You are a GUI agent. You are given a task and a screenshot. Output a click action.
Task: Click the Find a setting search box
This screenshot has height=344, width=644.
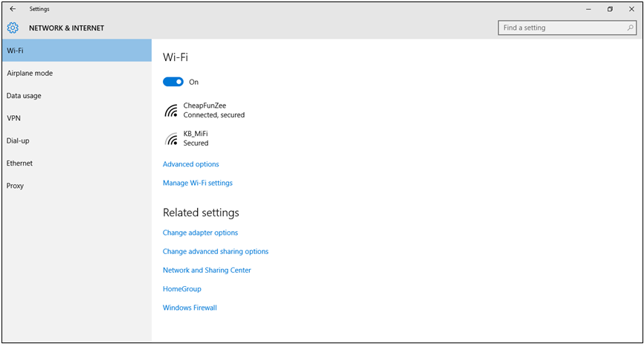pyautogui.click(x=567, y=28)
